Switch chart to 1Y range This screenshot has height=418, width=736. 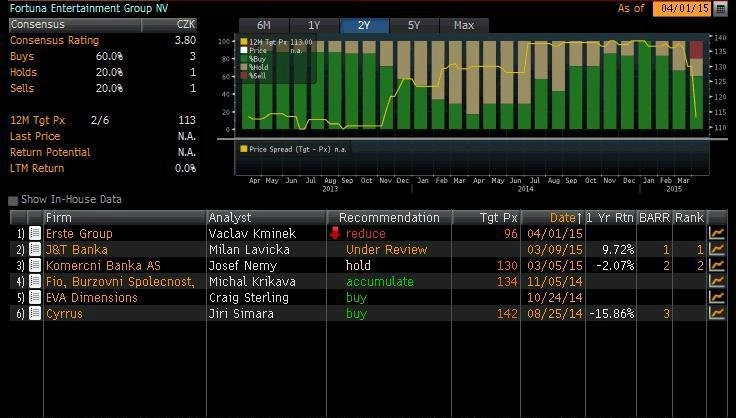pyautogui.click(x=314, y=25)
